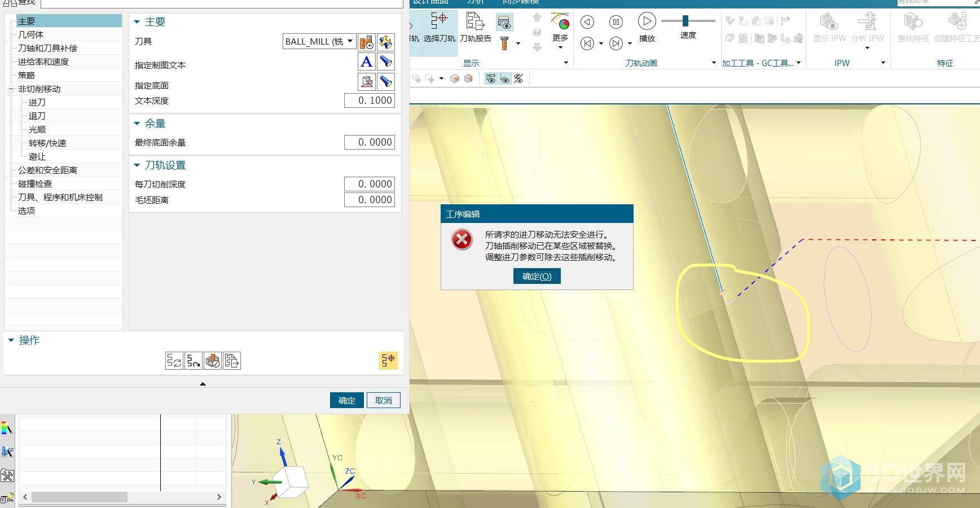The height and width of the screenshot is (508, 980).
Task: Select 公差和安全距离 in the tree
Action: pyautogui.click(x=48, y=170)
